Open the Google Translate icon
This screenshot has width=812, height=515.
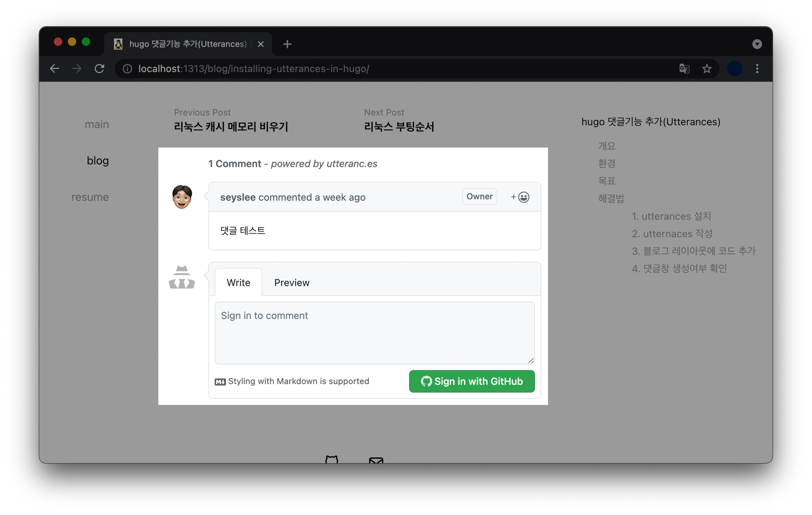click(x=684, y=68)
